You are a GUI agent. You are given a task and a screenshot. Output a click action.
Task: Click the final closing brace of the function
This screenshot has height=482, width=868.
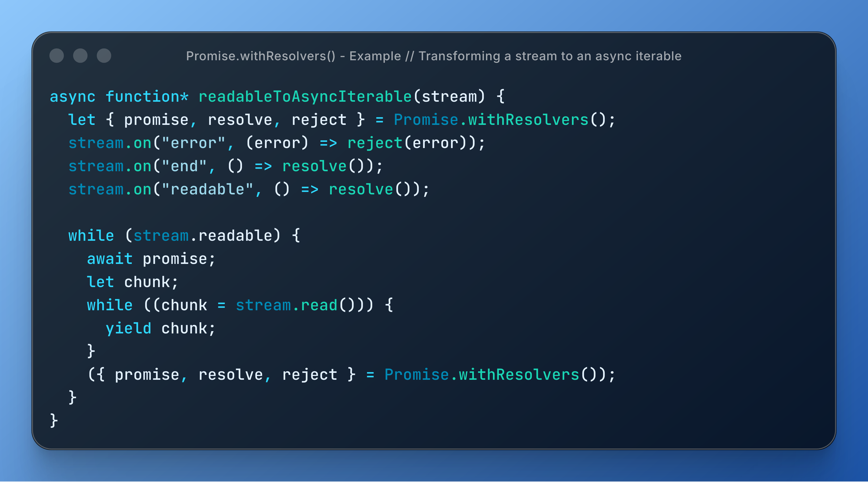tap(54, 421)
